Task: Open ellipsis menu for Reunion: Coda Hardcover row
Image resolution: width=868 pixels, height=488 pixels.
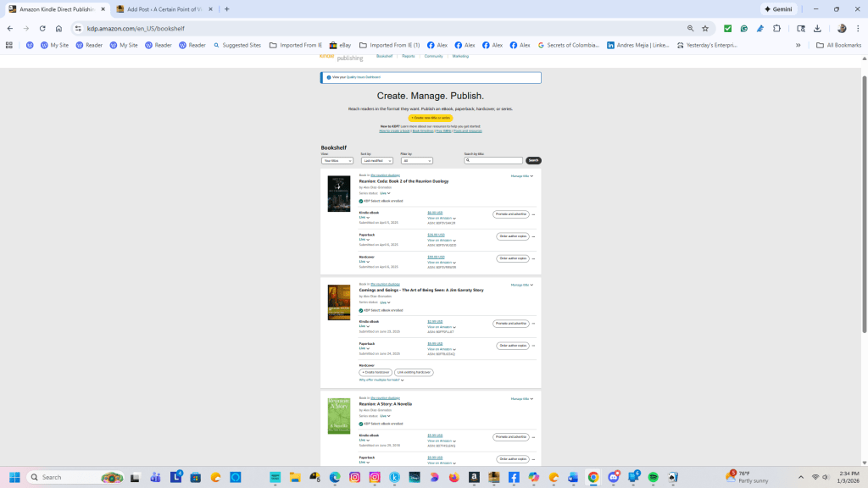Action: [x=533, y=258]
